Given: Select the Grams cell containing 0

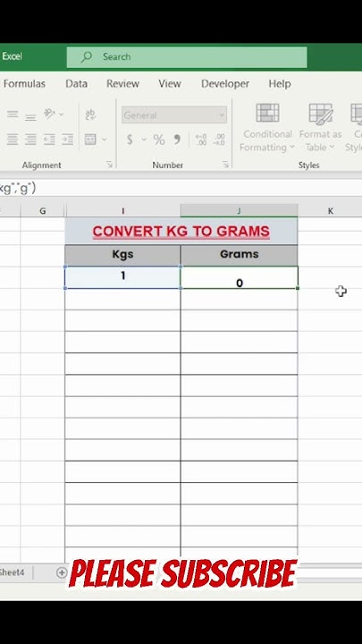Looking at the screenshot, I should 239,277.
